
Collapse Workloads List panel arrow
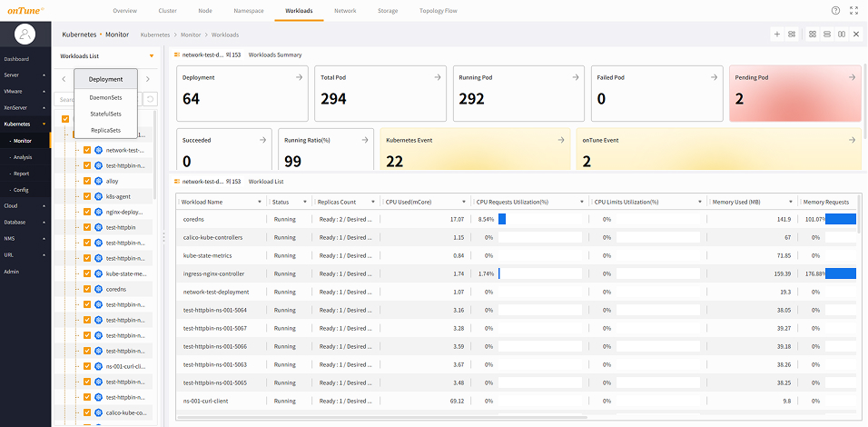pyautogui.click(x=152, y=56)
